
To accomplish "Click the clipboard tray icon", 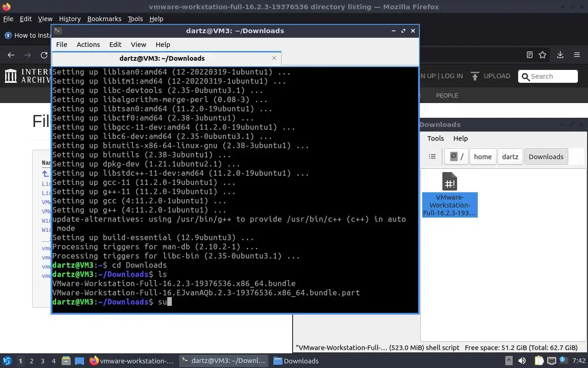I will click(539, 361).
